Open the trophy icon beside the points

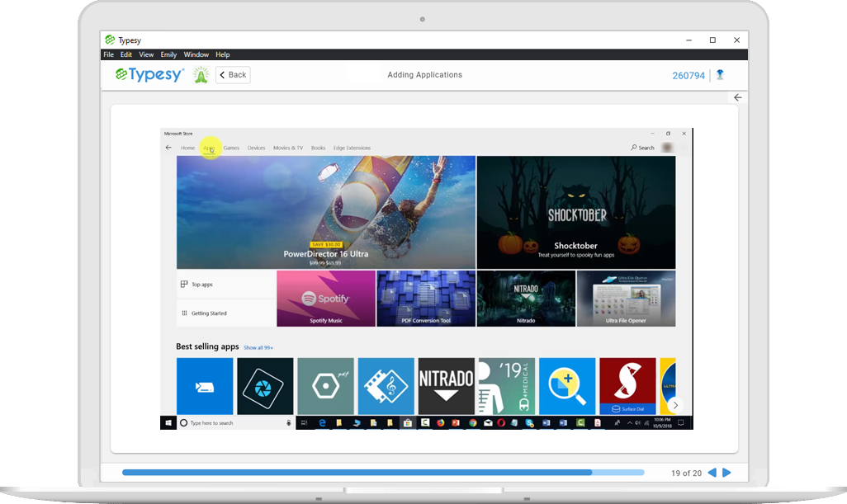pos(720,75)
